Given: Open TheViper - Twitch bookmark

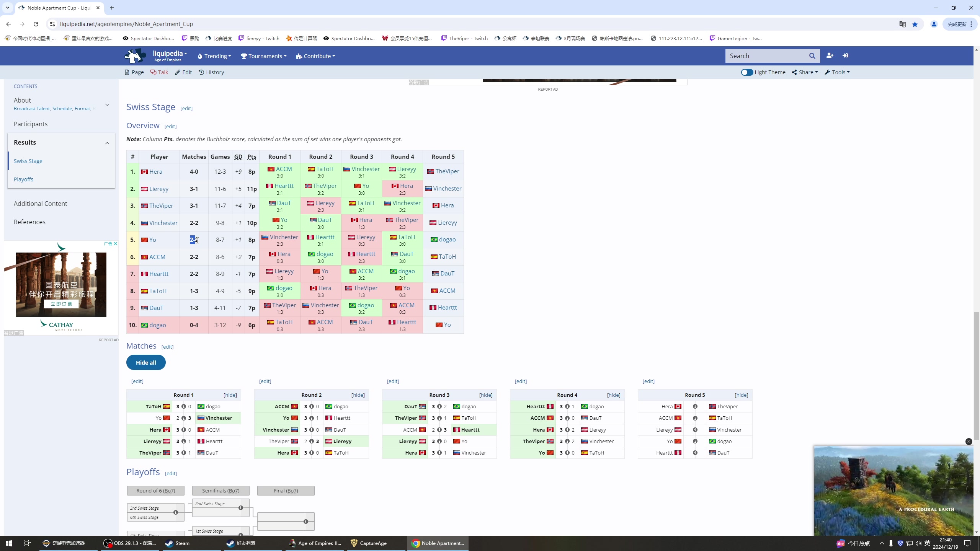Looking at the screenshot, I should 464,38.
